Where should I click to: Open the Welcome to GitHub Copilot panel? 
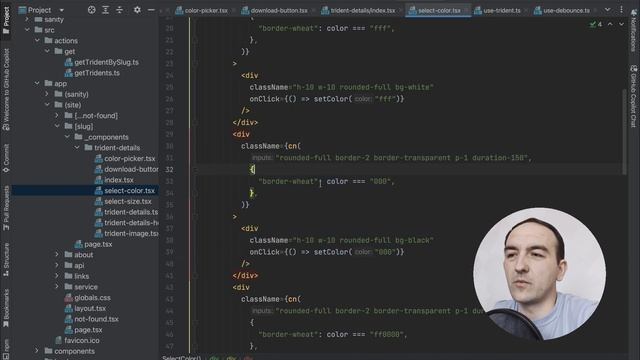click(x=6, y=89)
